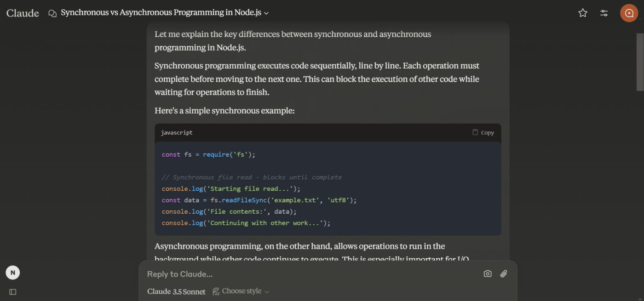
Task: Click the clipboard icon beside Copy
Action: click(475, 132)
